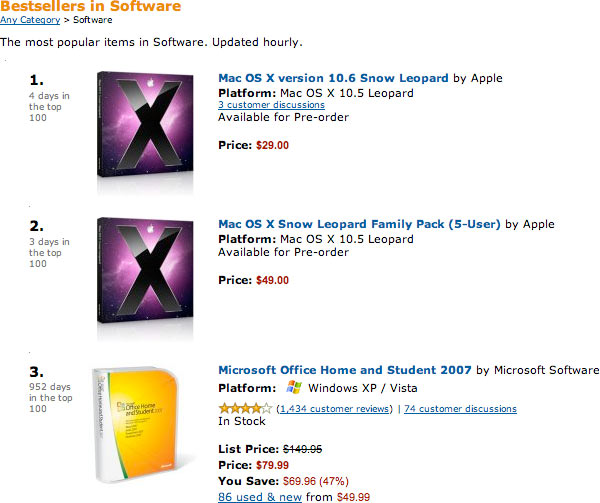Click the star rating for Microsoft Office
The height and width of the screenshot is (503, 600).
coord(244,408)
